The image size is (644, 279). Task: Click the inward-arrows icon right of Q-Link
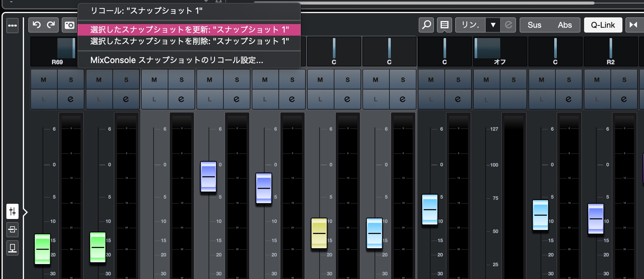click(x=634, y=25)
